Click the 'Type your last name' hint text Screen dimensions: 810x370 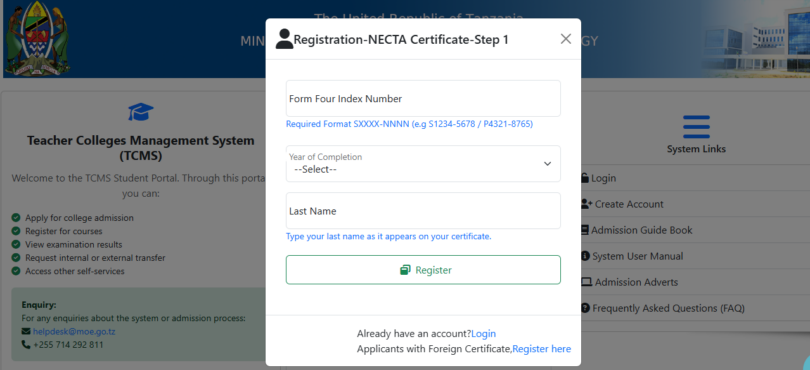[388, 237]
